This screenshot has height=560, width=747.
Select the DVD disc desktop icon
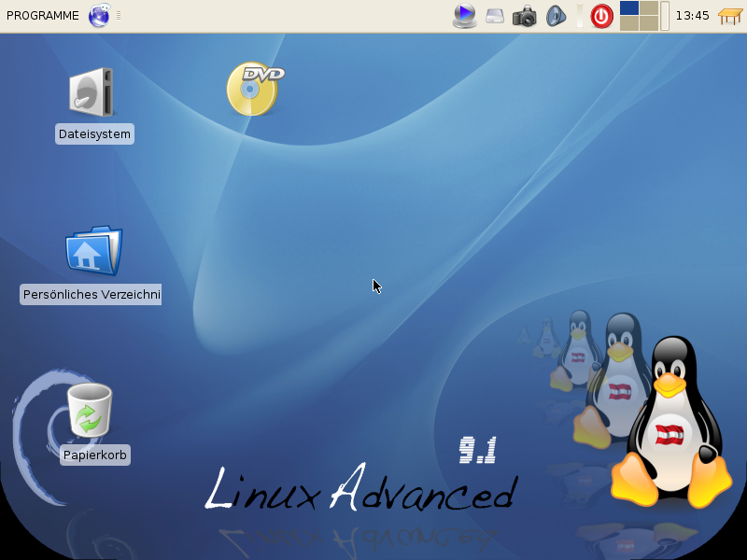click(254, 89)
